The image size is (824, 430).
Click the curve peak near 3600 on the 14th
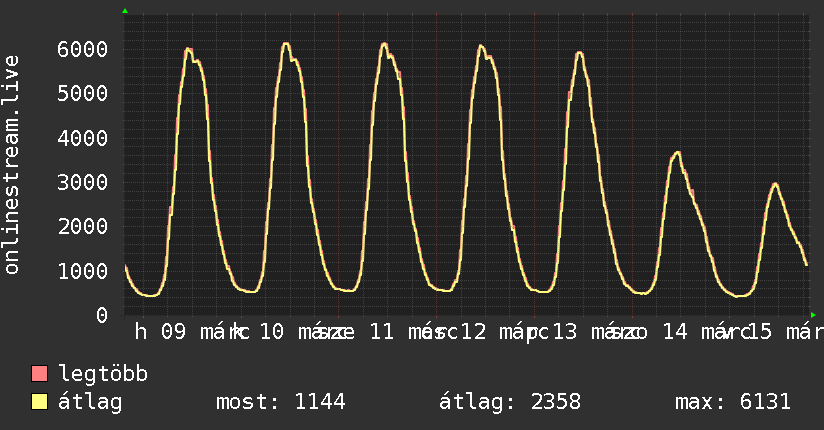click(677, 152)
